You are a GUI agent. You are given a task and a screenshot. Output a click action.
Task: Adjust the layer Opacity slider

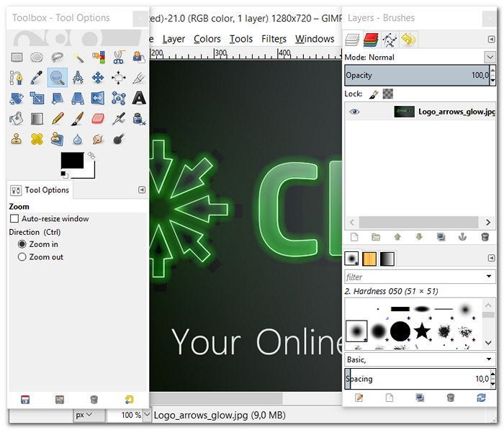point(417,75)
